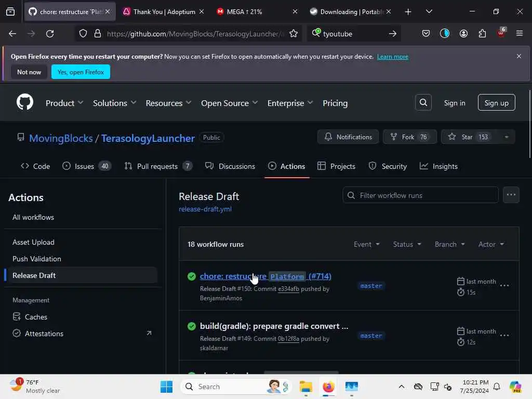Open the Firefox hamburger application menu
This screenshot has height=399, width=532.
[x=520, y=34]
